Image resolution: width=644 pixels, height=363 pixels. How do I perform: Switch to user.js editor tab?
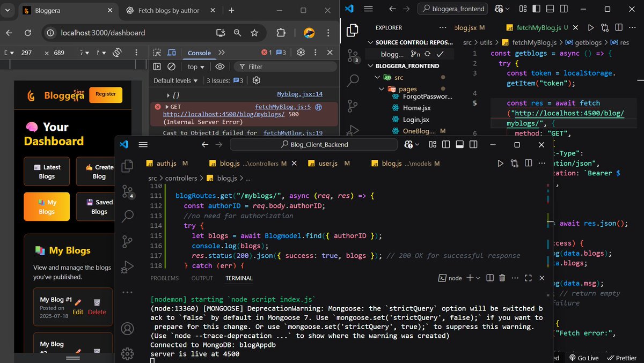tap(327, 164)
